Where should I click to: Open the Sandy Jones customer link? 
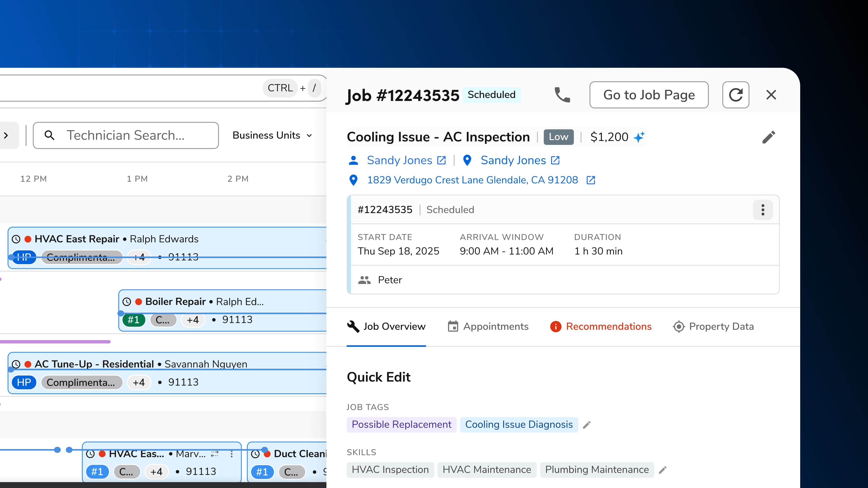399,160
